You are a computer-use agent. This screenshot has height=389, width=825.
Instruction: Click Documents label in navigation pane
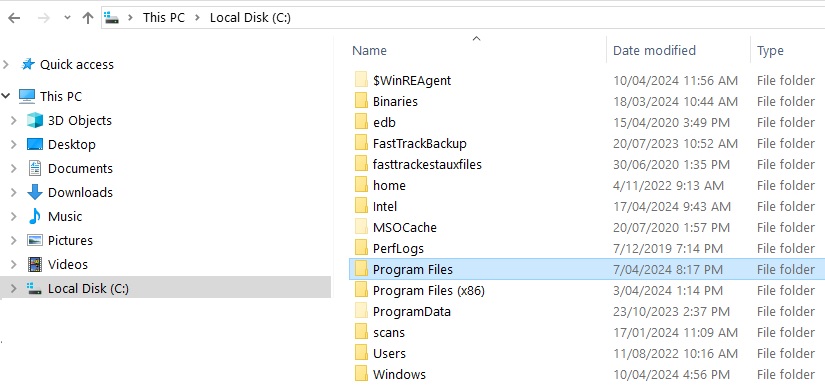click(x=80, y=168)
